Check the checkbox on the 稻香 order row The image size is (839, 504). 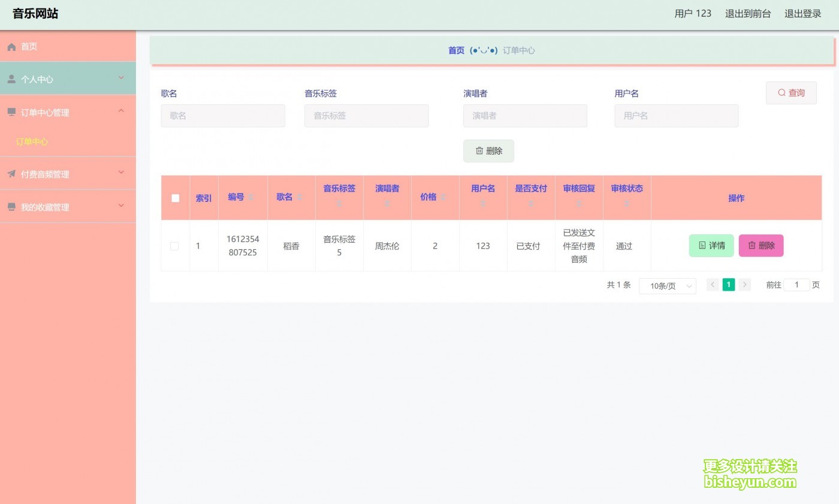[x=174, y=245]
